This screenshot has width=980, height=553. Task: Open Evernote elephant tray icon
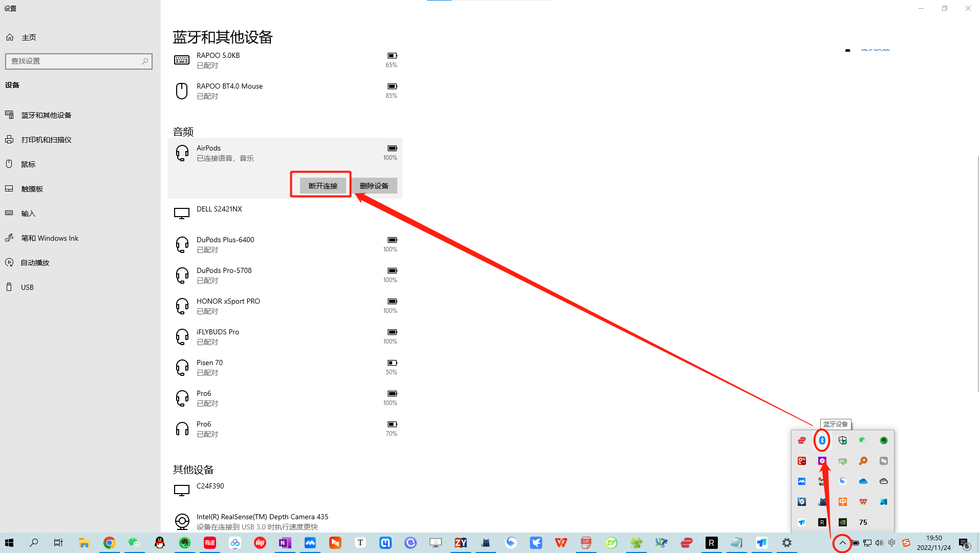884,440
